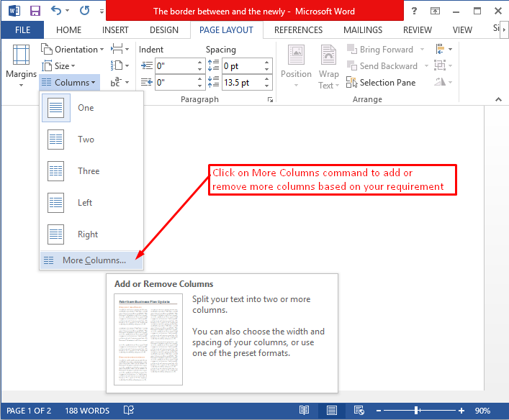Open the Align objects dropdown
Screen dimensions: 509x420
pos(443,50)
